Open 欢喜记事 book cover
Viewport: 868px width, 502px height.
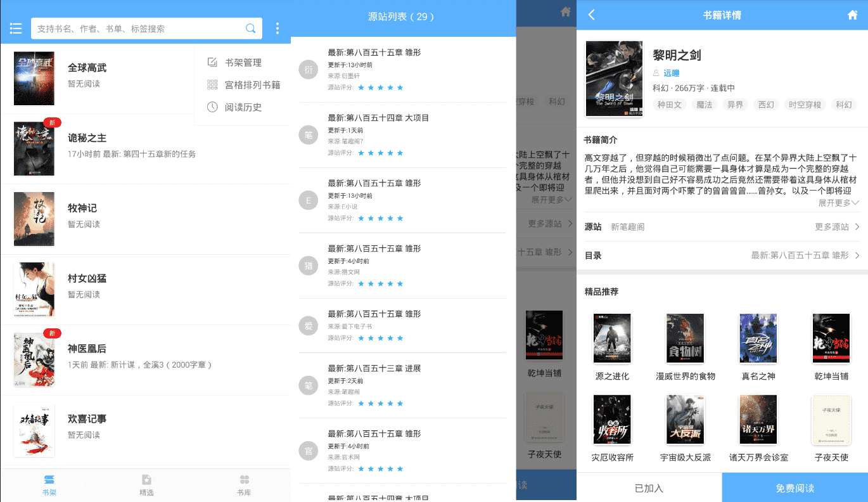(x=34, y=430)
